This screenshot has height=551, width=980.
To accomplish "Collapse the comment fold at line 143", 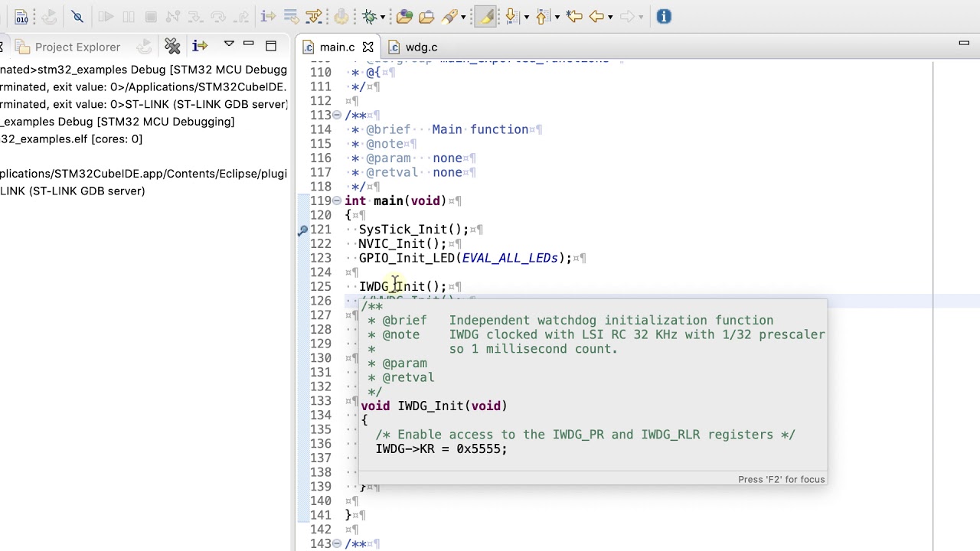I will pyautogui.click(x=337, y=544).
